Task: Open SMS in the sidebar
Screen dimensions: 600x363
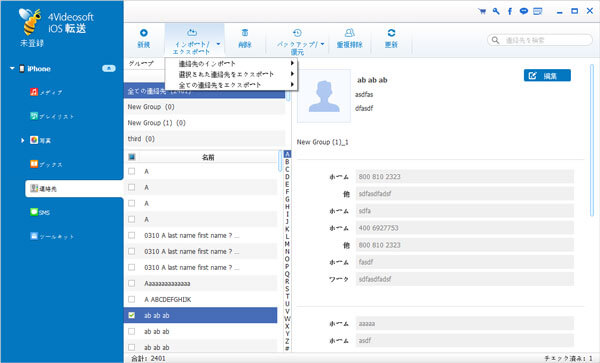Action: [40, 212]
